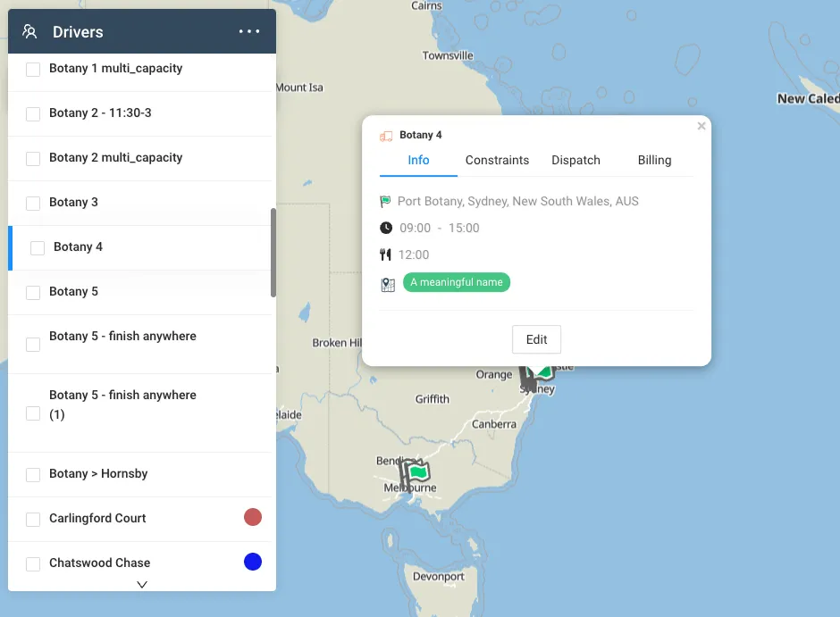Click the Port Botany, Sydney address text
Screen dimensions: 840x617
coord(517,201)
